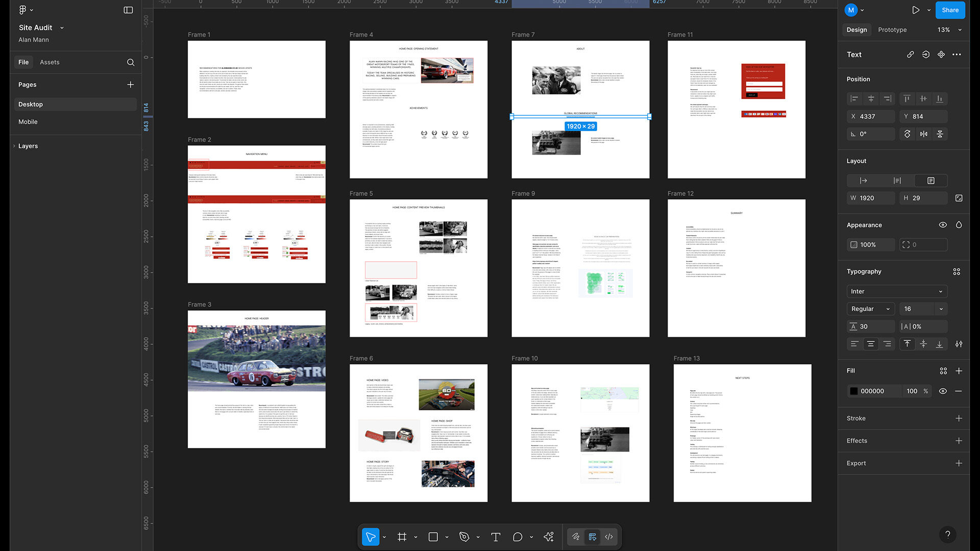The height and width of the screenshot is (551, 980).
Task: Select the Text tool in bottom toolbar
Action: coord(495,537)
